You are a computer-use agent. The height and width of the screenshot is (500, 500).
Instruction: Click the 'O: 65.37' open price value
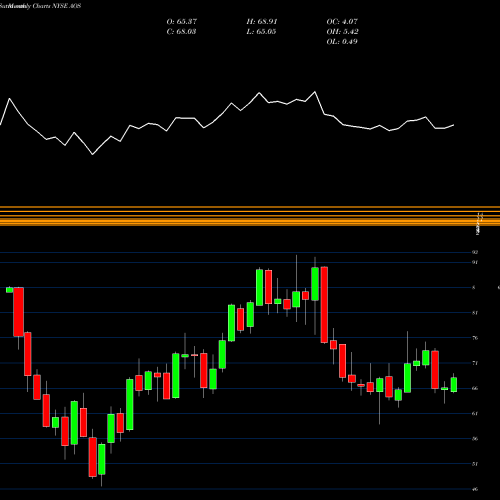click(x=182, y=22)
